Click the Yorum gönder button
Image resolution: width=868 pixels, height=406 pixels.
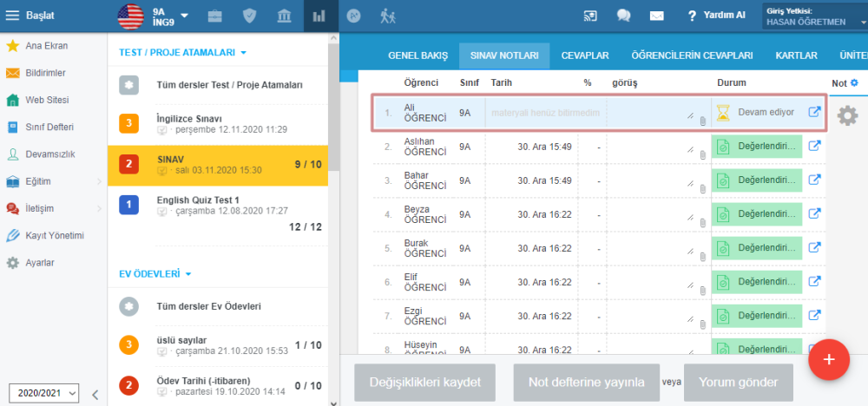coord(739,383)
